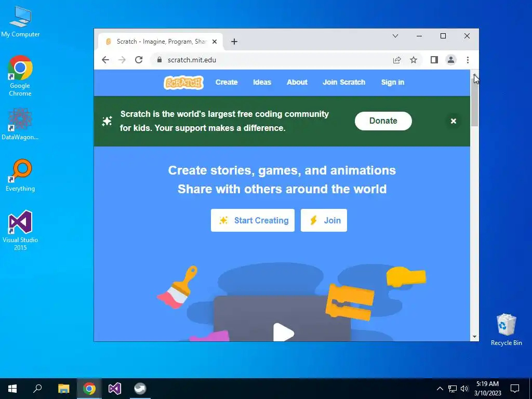The image size is (532, 399).
Task: Click Sign in on the nav bar
Action: tap(393, 82)
